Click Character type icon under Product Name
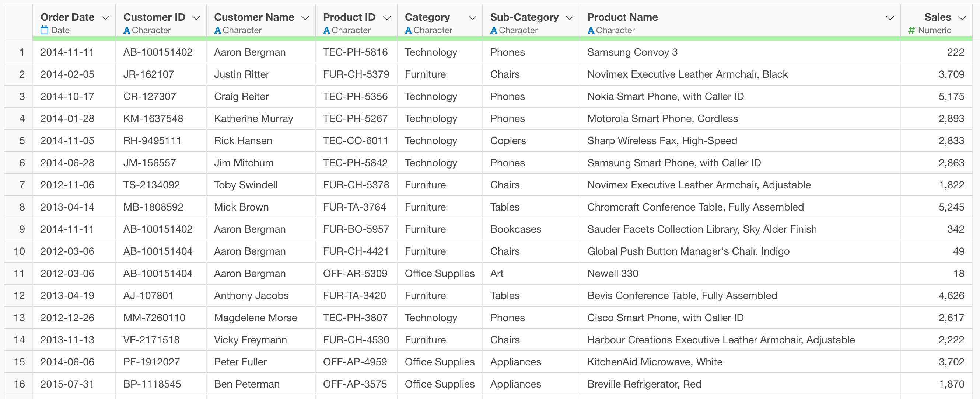Image resolution: width=980 pixels, height=399 pixels. (x=591, y=30)
